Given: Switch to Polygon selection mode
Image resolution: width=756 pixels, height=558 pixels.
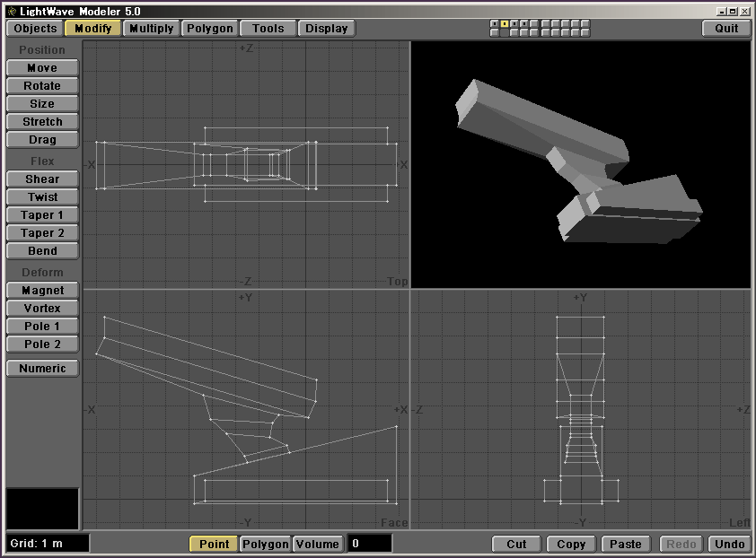Looking at the screenshot, I should pyautogui.click(x=266, y=544).
